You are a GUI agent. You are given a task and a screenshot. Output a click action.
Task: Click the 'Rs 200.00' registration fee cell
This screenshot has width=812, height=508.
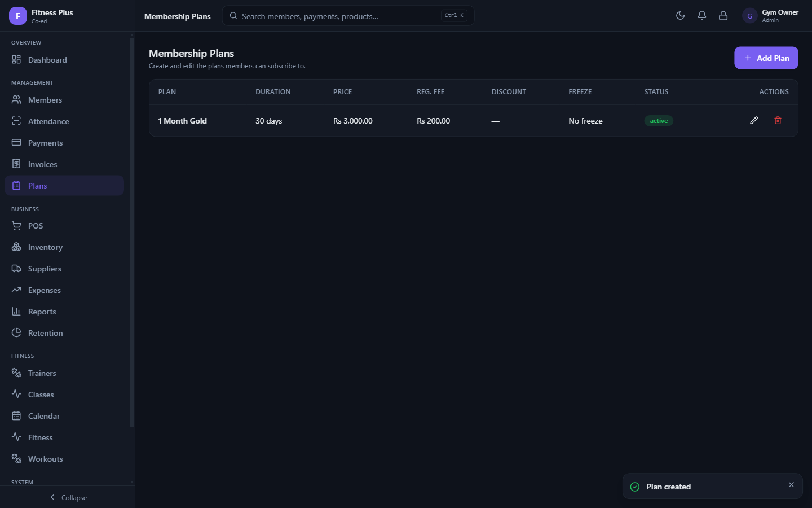pos(433,121)
